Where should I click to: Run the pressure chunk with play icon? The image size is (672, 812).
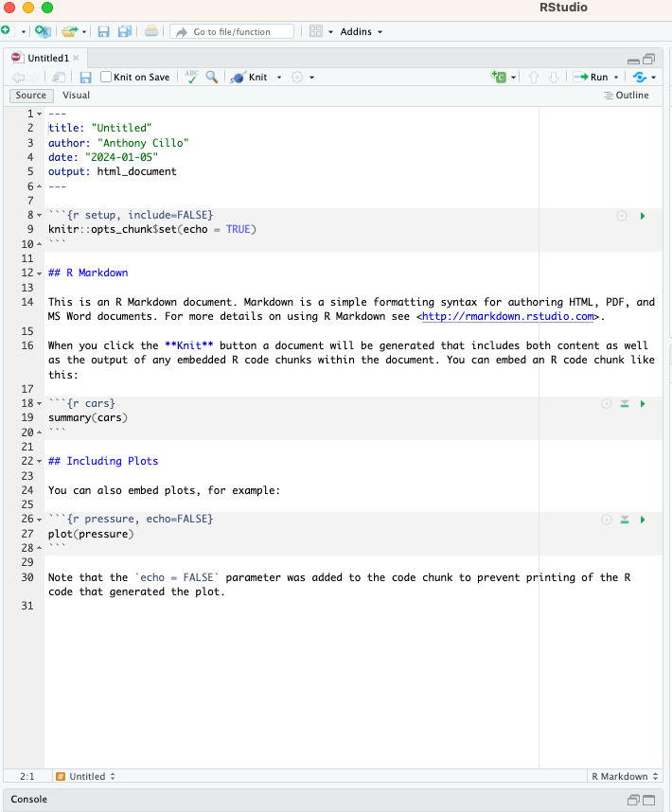click(x=643, y=520)
